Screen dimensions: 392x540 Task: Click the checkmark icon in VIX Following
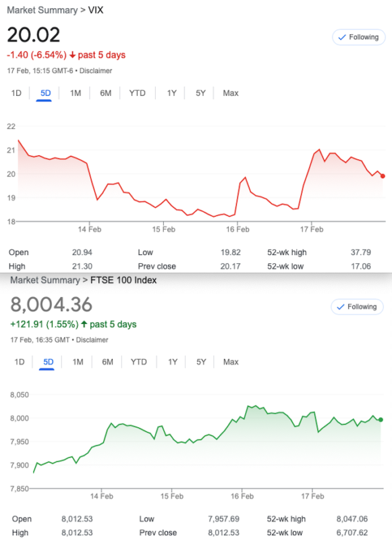tap(342, 37)
